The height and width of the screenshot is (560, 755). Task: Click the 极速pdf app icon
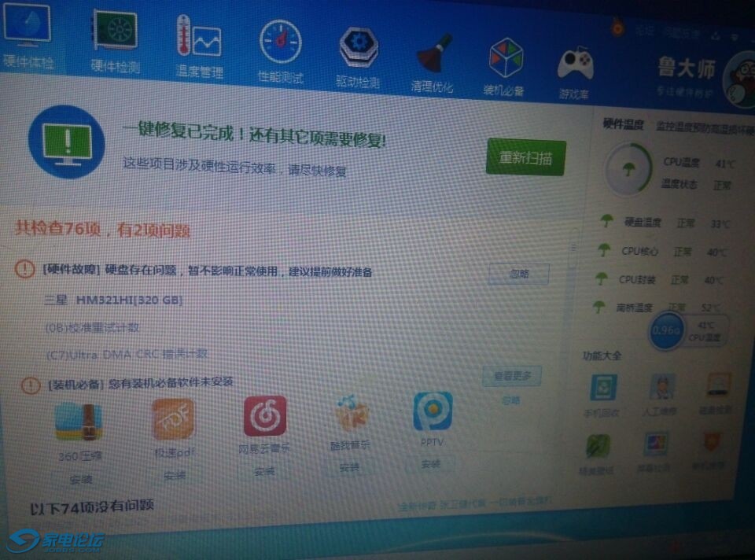click(173, 418)
